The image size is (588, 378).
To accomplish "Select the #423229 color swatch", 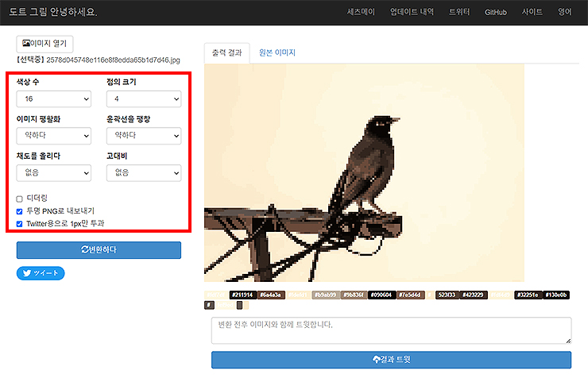I will (474, 295).
